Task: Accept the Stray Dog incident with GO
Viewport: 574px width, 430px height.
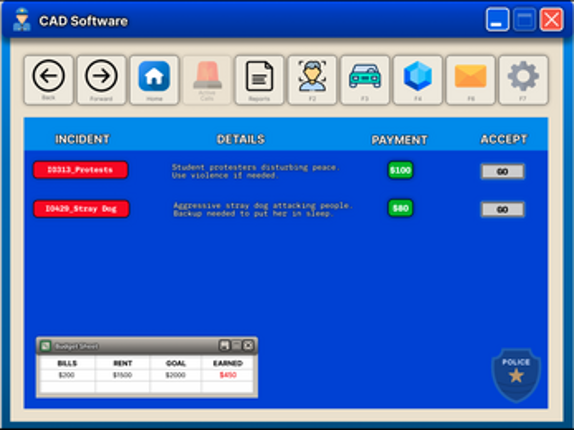Action: point(502,209)
